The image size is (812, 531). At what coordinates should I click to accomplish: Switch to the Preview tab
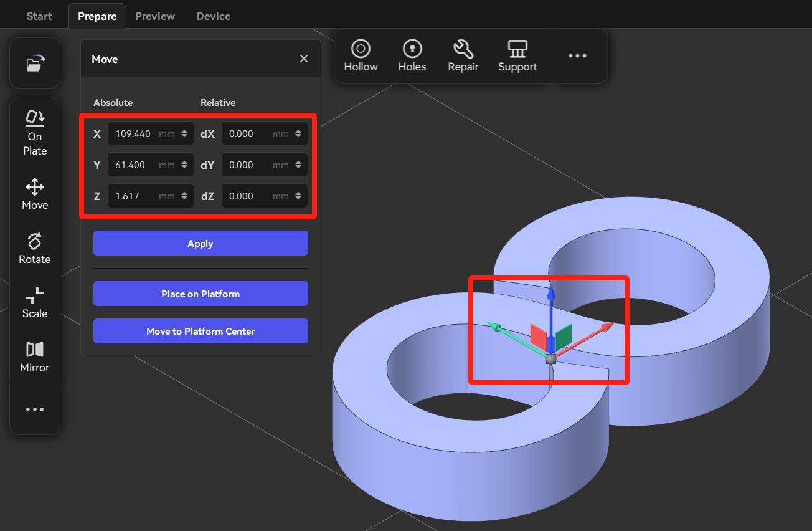point(155,16)
